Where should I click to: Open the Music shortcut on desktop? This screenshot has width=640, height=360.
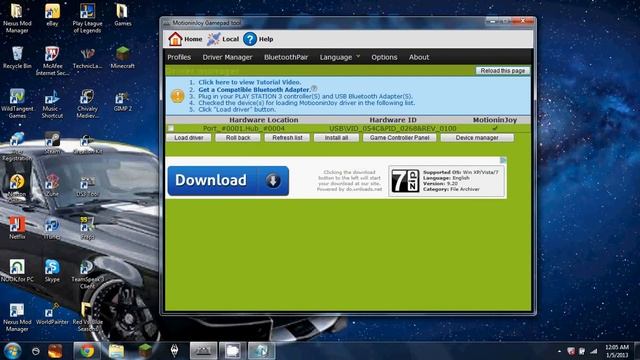point(52,104)
